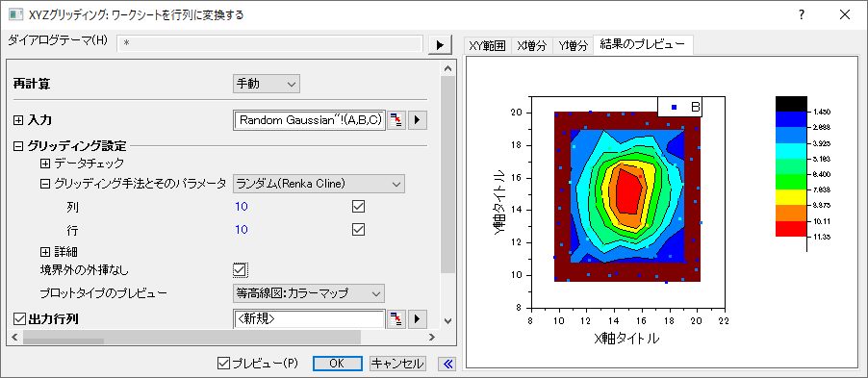Click the red color scale swatch
The height and width of the screenshot is (378, 868).
[791, 229]
